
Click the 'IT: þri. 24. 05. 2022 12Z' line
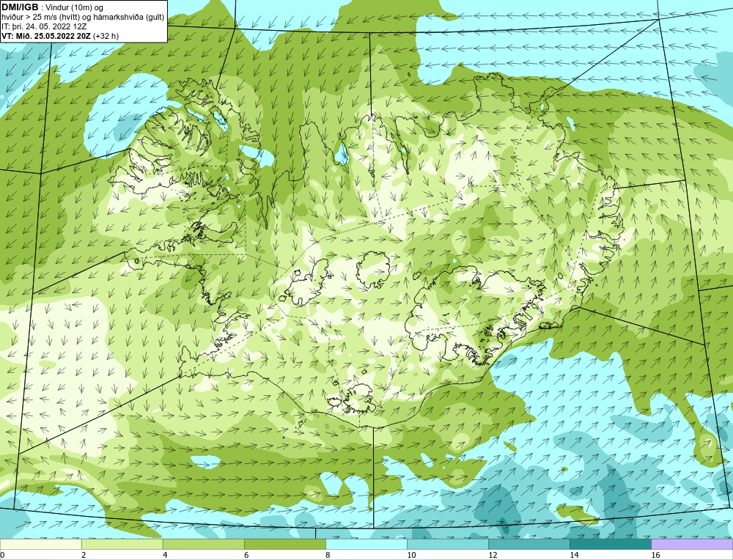click(x=44, y=26)
